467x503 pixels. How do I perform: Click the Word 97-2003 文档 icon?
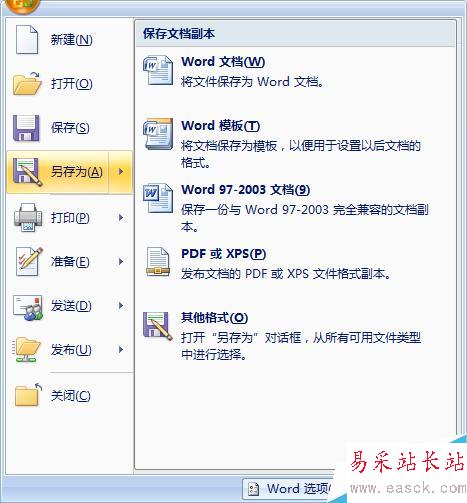pos(158,198)
